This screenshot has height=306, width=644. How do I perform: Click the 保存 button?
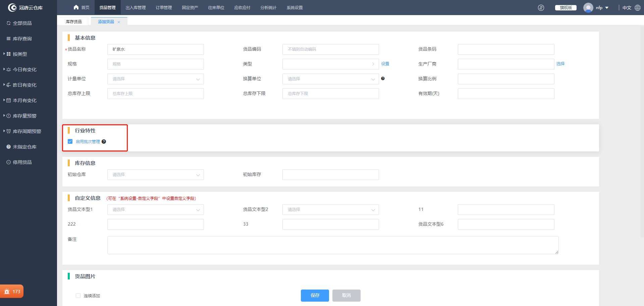[x=315, y=296]
